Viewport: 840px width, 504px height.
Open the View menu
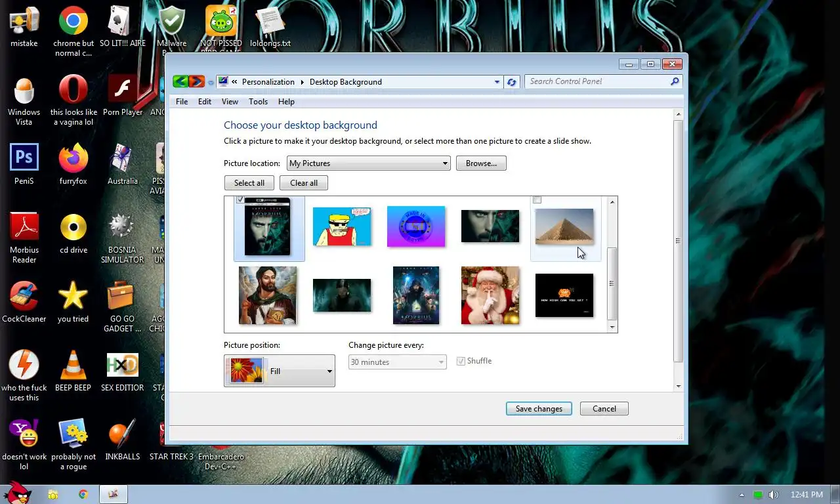[x=230, y=102]
